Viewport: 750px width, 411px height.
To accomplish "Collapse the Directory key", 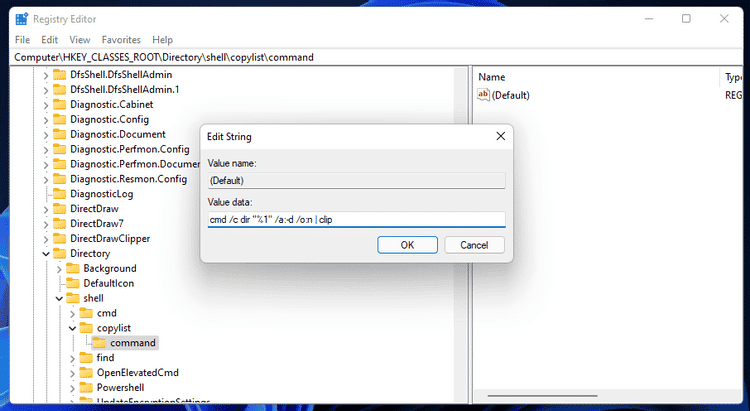I will 45,254.
